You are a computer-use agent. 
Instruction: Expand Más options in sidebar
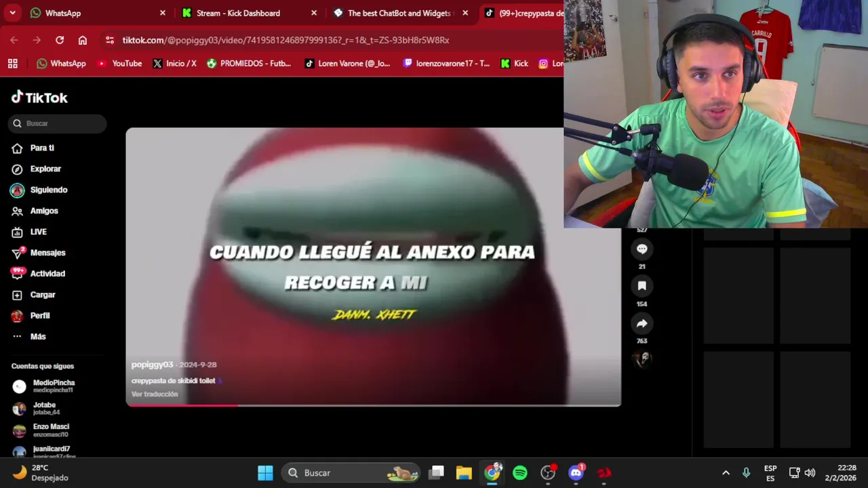point(28,337)
